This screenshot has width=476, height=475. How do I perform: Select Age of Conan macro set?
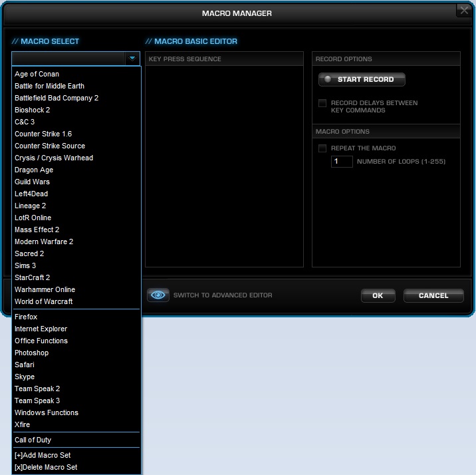click(76, 74)
